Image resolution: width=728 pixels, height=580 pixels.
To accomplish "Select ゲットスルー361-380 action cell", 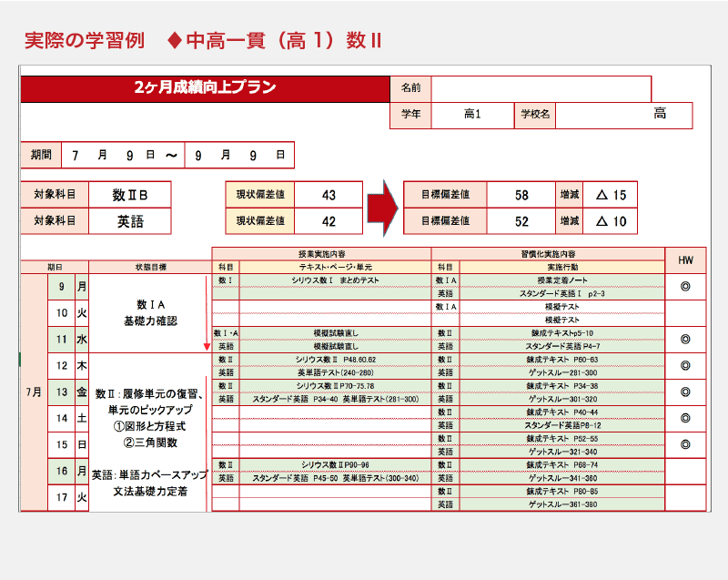I will 562,504.
